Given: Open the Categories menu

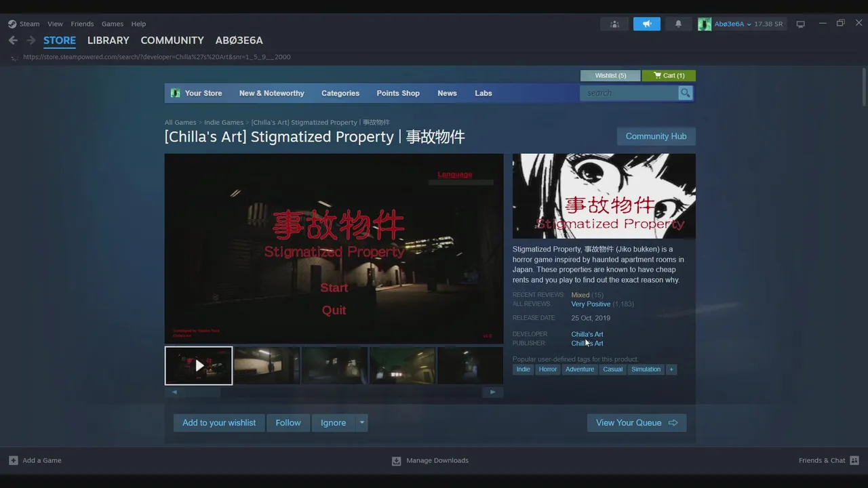Looking at the screenshot, I should tap(340, 93).
